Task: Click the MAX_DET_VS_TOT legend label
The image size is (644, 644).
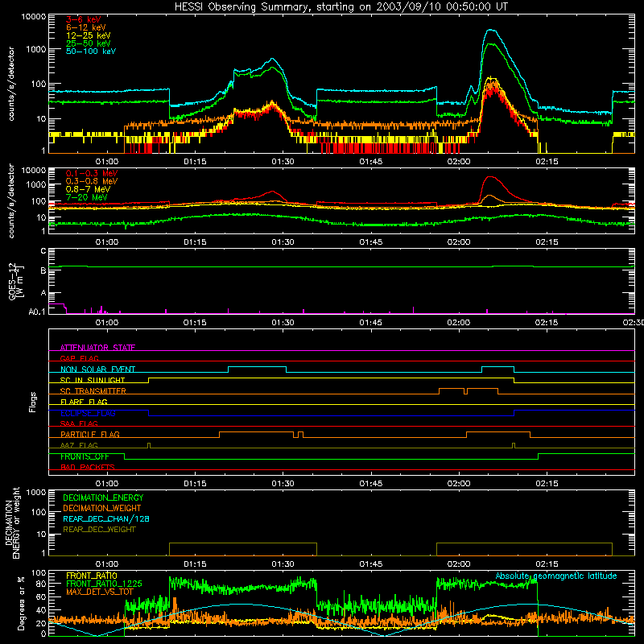Action: click(100, 592)
